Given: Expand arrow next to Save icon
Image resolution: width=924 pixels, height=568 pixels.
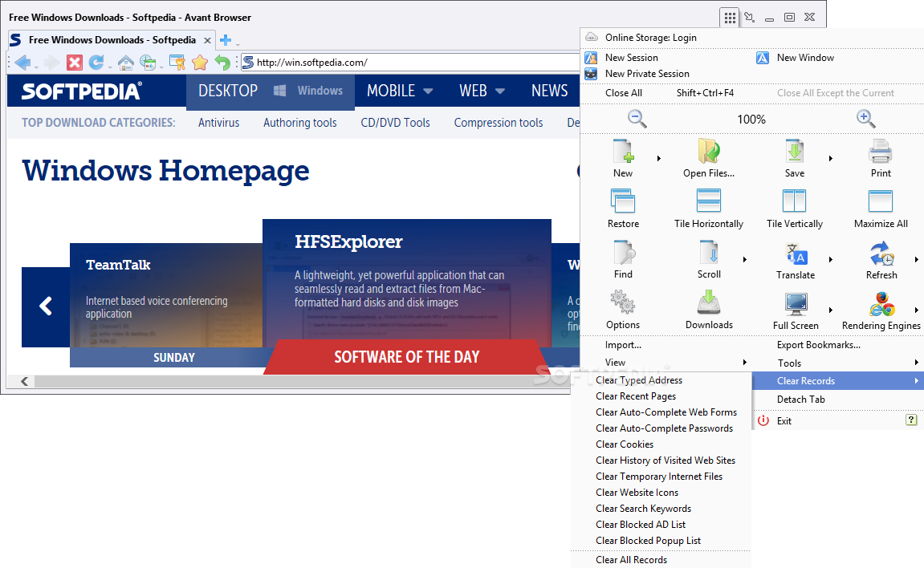Looking at the screenshot, I should (x=830, y=158).
